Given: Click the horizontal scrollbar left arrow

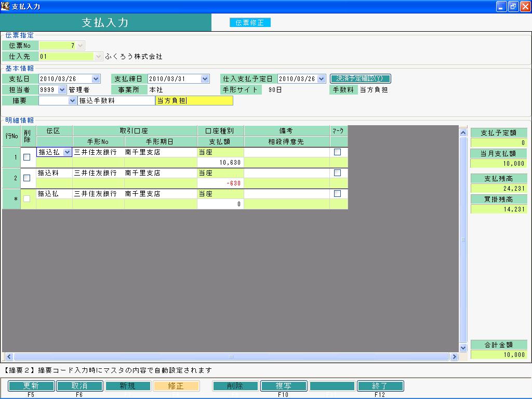Looking at the screenshot, I should tap(9, 356).
